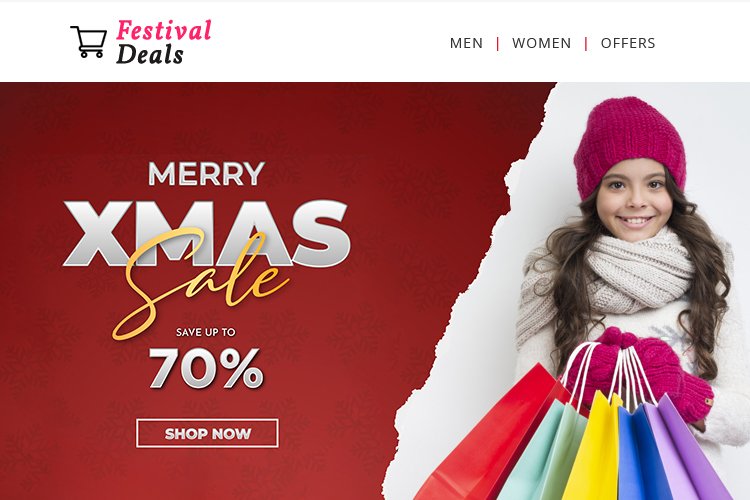
Task: Click the red shopping bag
Action: click(493, 440)
